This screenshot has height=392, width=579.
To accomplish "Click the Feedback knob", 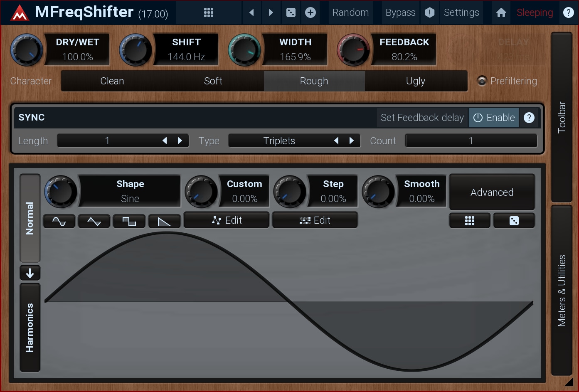I will pos(353,50).
